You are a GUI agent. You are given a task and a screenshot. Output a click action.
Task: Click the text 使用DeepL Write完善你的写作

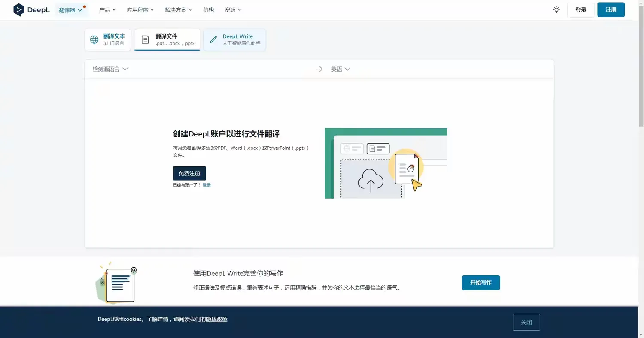coord(238,273)
